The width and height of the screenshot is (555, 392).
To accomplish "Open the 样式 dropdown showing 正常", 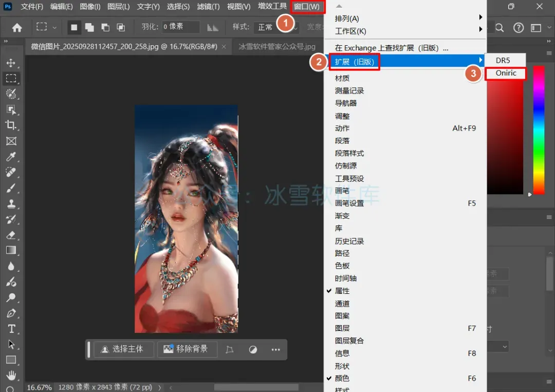I will pos(277,27).
